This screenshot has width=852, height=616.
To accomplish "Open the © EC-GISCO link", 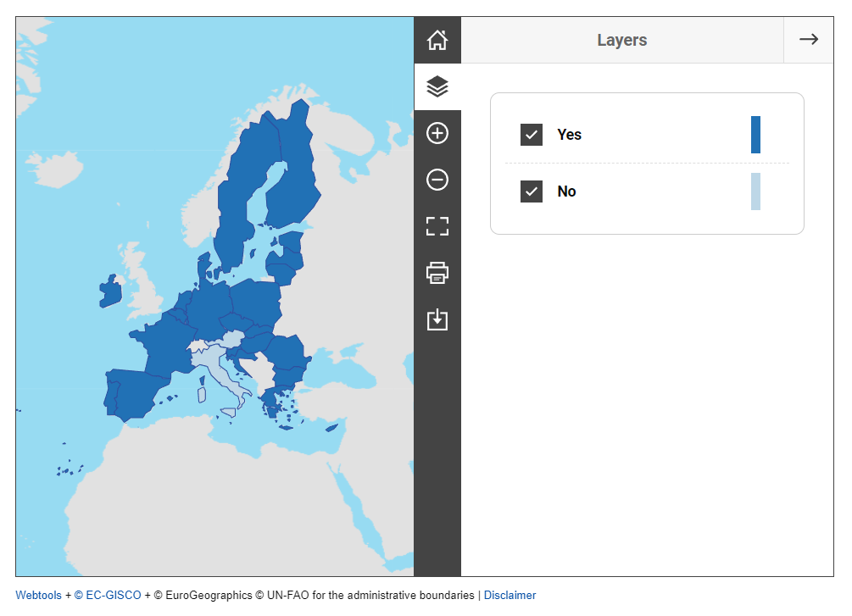I will pyautogui.click(x=108, y=596).
